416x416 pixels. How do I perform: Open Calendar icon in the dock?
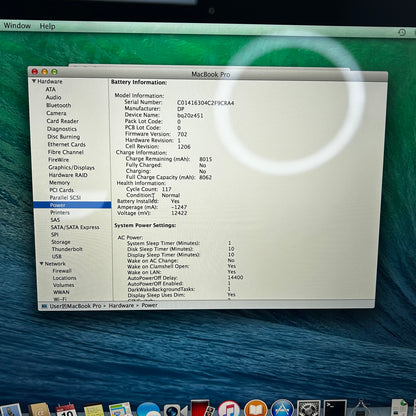click(66, 410)
